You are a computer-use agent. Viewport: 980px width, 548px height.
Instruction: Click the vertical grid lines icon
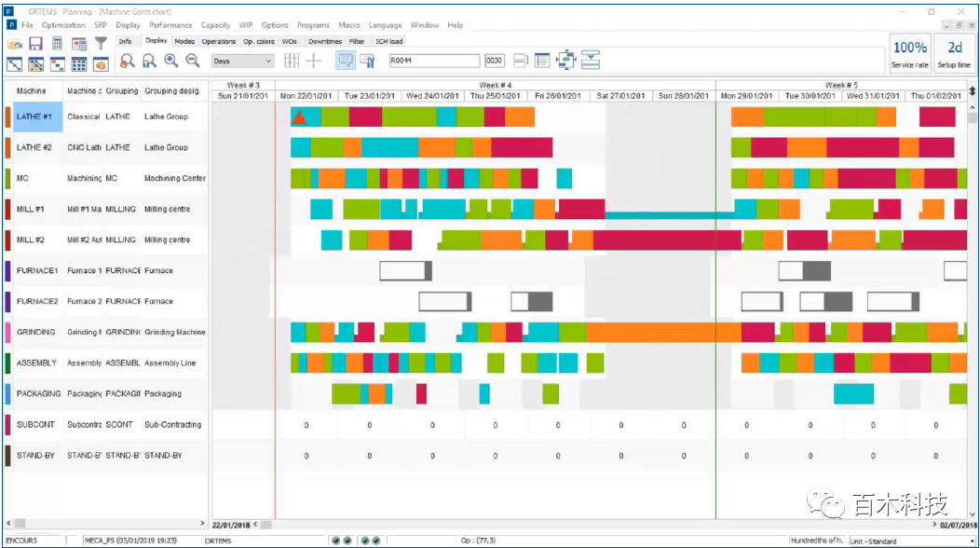[292, 61]
